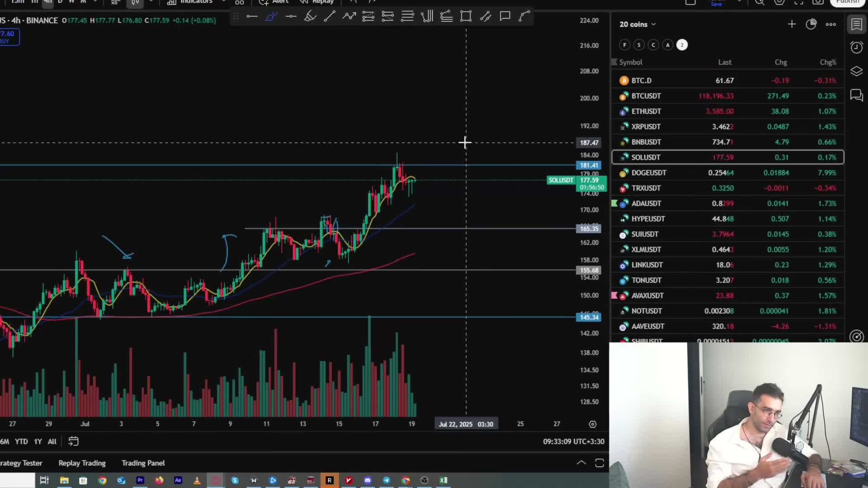The image size is (868, 488).
Task: Open Excel from the taskbar
Action: 443,480
